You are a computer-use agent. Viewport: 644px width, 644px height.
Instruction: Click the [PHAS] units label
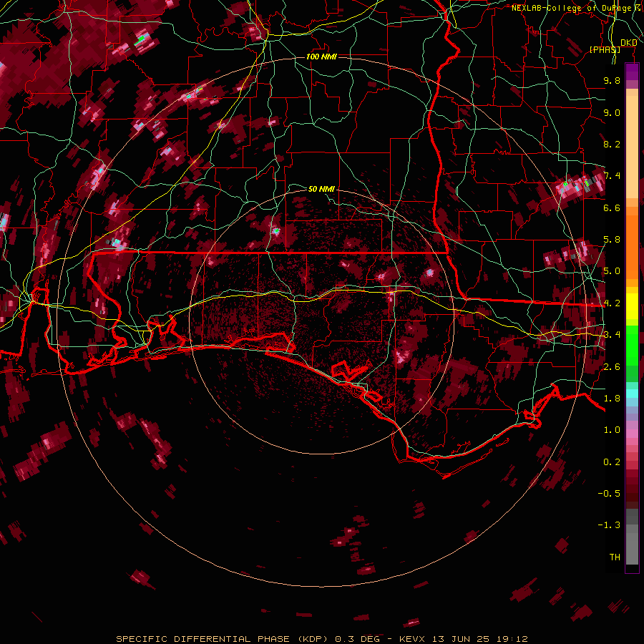(605, 49)
